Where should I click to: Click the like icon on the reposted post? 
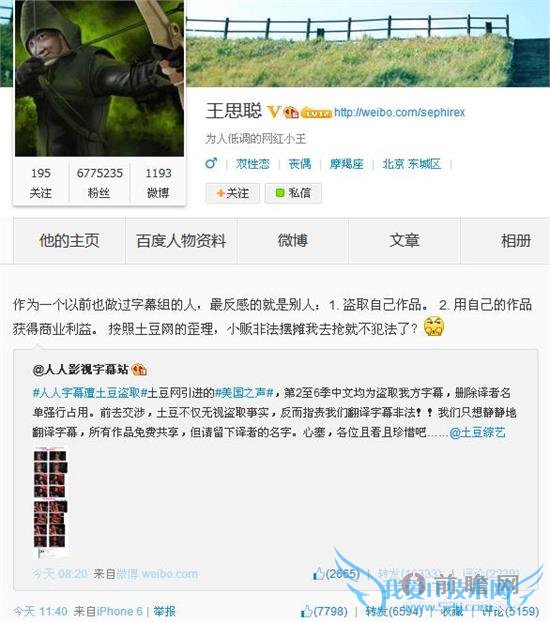[x=319, y=574]
